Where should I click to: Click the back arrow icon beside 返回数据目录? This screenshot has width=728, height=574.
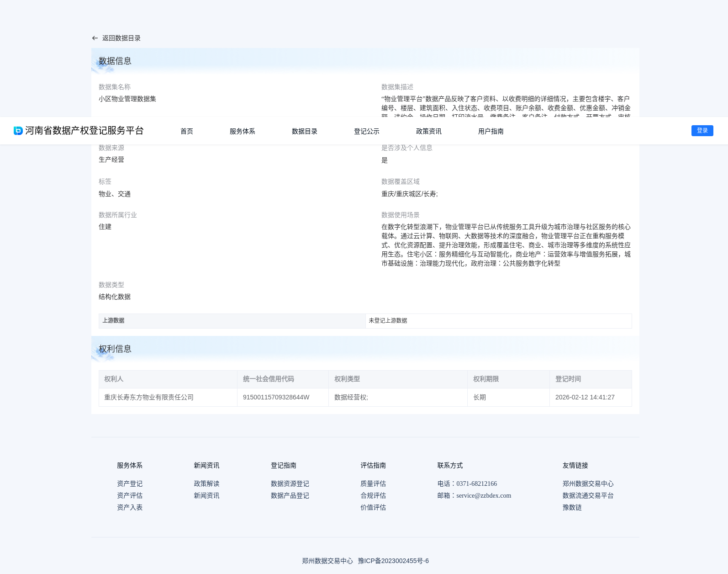click(x=95, y=38)
